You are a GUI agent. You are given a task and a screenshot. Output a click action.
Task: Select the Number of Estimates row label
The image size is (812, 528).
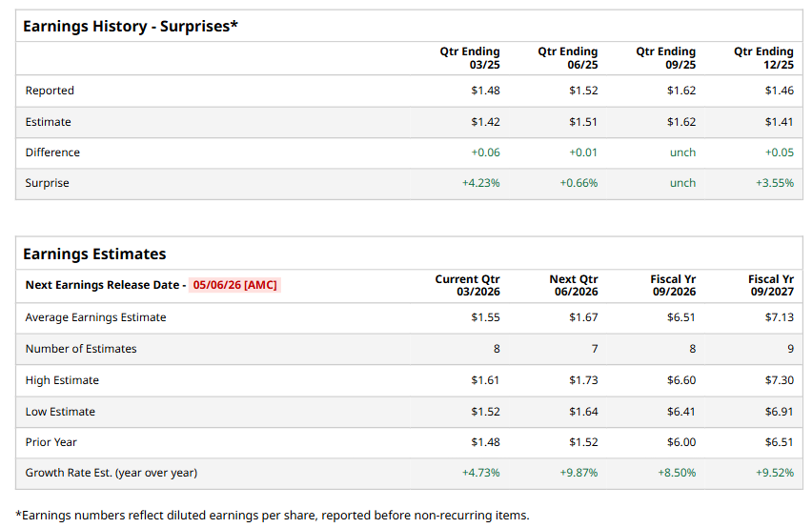pyautogui.click(x=81, y=349)
